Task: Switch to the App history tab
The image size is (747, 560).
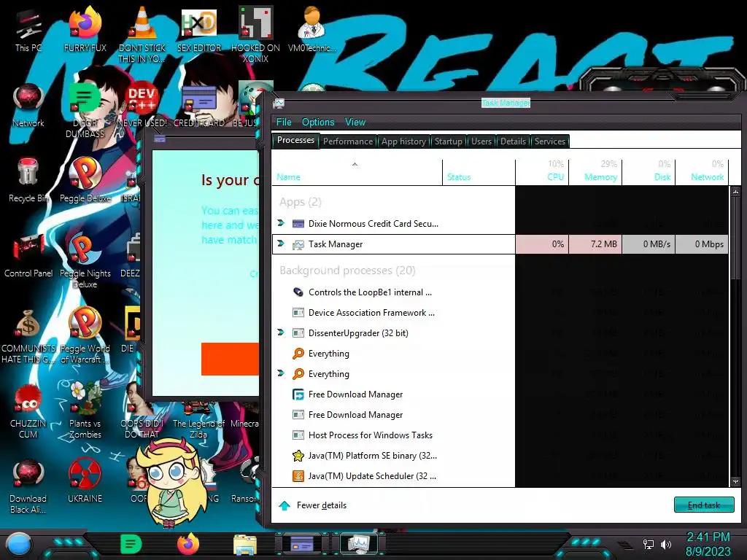Action: click(x=403, y=141)
